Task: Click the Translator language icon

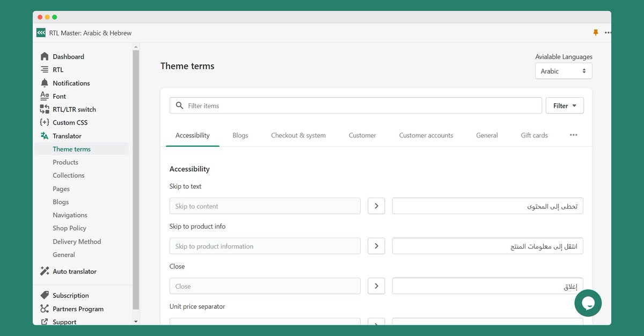Action: 45,136
